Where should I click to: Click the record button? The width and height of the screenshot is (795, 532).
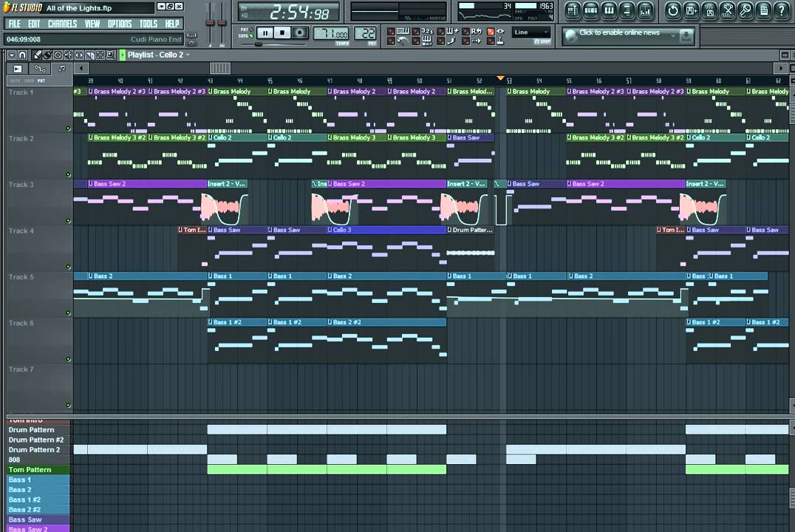click(x=300, y=33)
